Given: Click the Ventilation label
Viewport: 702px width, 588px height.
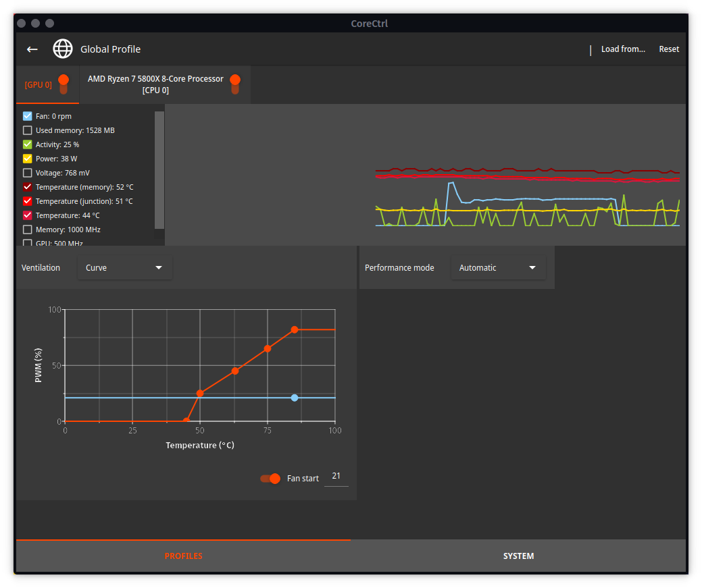Looking at the screenshot, I should [x=41, y=267].
